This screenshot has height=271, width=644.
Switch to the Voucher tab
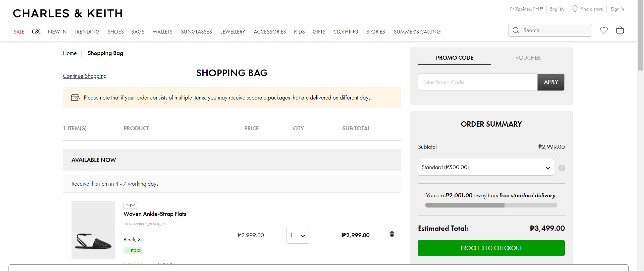(x=527, y=58)
